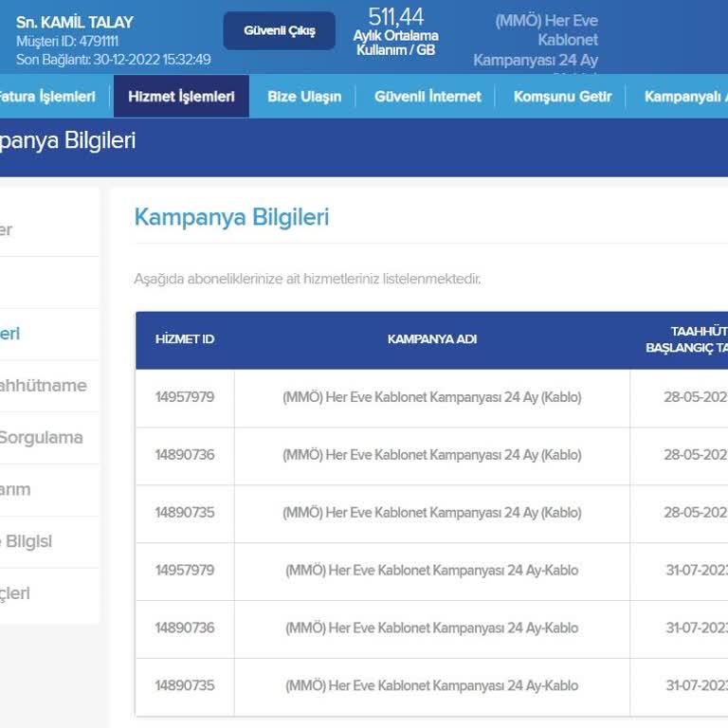The height and width of the screenshot is (728, 728).
Task: Click Hizmet ID 14957979 in 31-07 row
Action: 185,570
